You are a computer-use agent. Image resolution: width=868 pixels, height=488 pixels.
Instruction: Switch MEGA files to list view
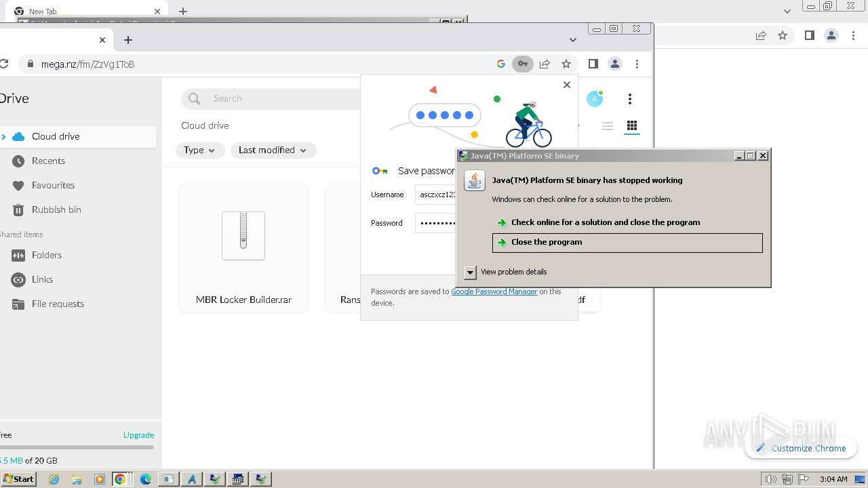click(608, 126)
